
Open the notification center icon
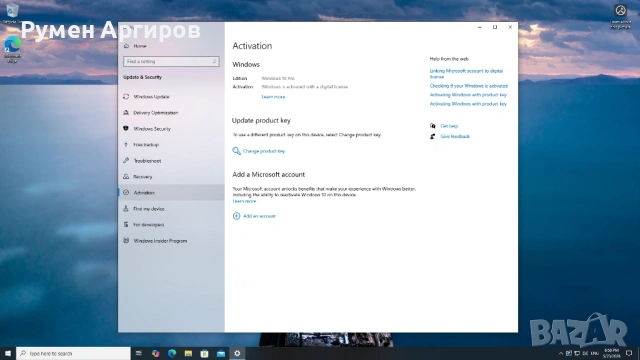[x=629, y=353]
